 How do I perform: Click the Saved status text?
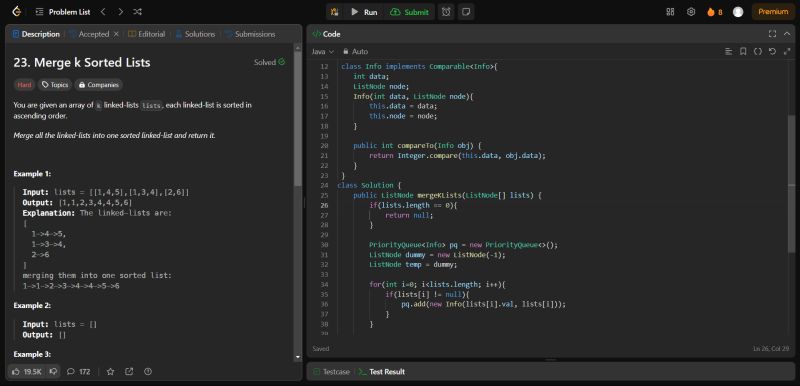point(320,349)
